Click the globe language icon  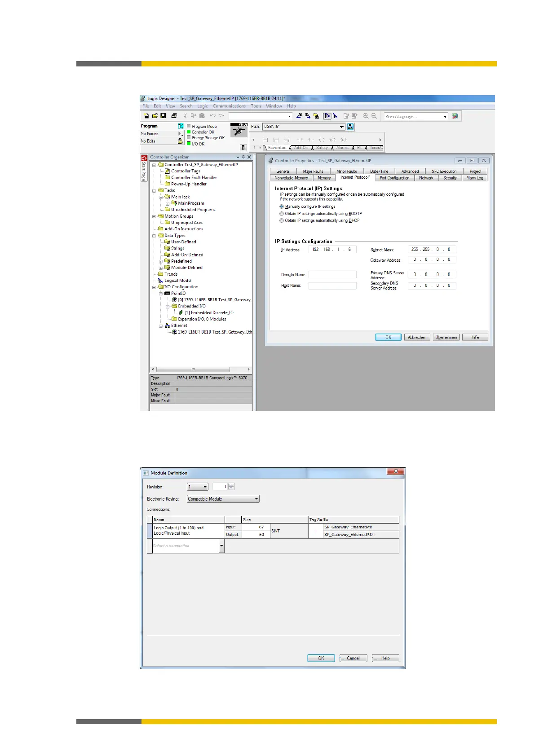pyautogui.click(x=455, y=116)
